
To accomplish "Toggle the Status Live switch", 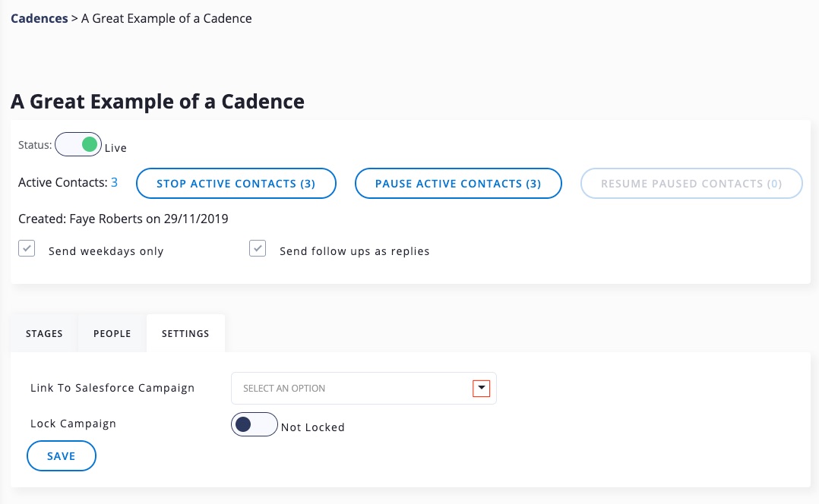I will click(x=78, y=144).
